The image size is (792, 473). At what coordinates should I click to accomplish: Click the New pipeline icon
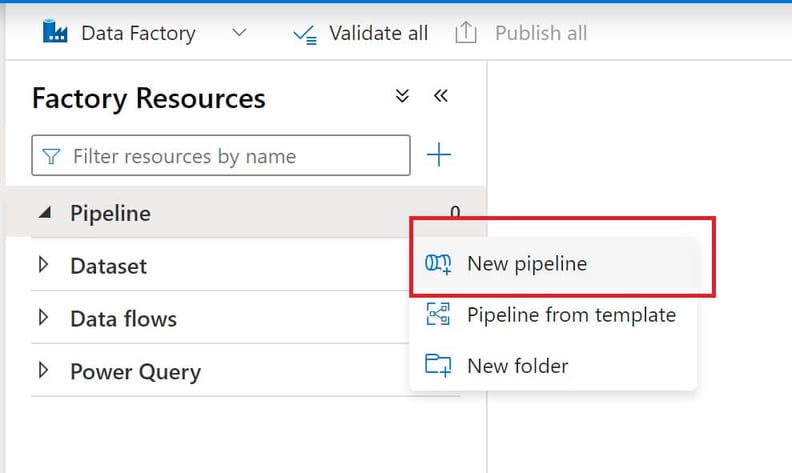click(438, 264)
